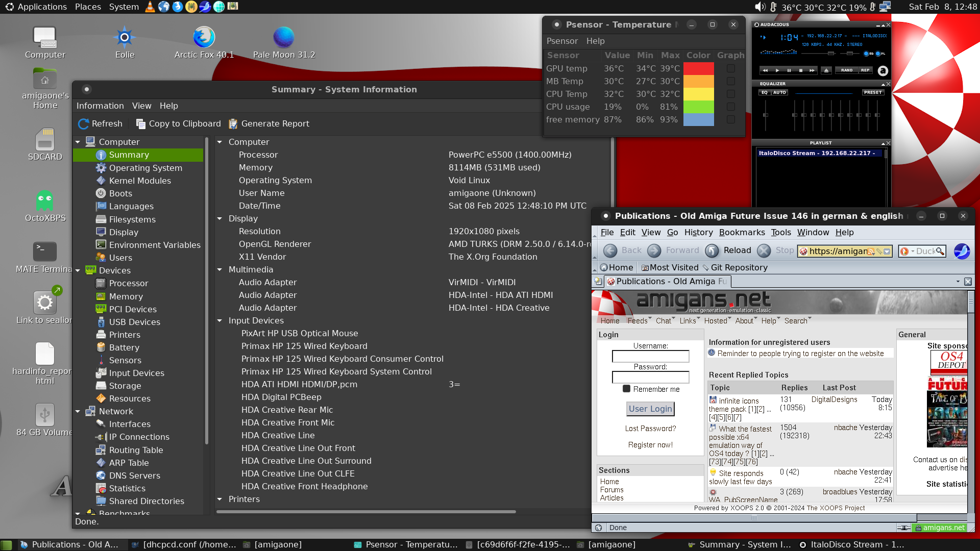Screen dimensions: 980x551
Task: Open the History menu in browser
Action: 698,232
